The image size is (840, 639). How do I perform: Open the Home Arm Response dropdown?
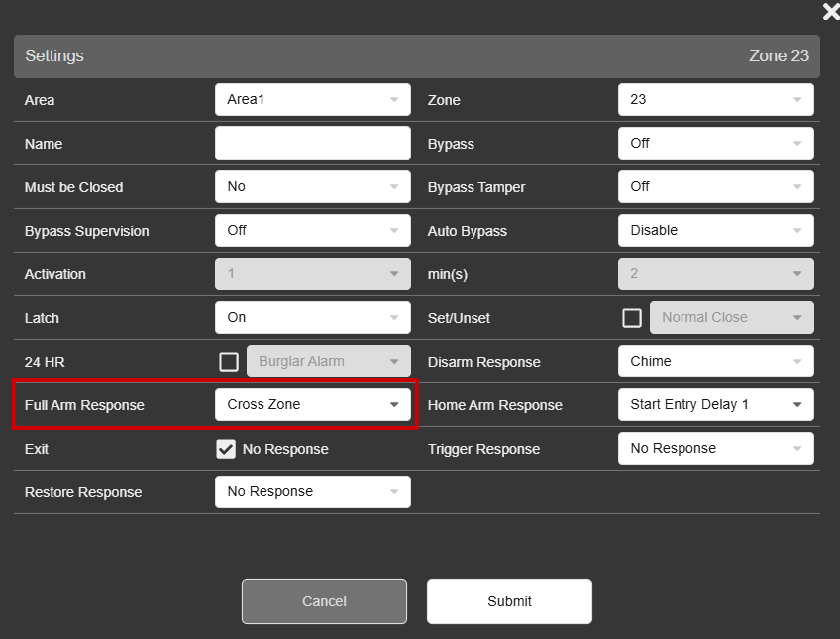coord(716,405)
